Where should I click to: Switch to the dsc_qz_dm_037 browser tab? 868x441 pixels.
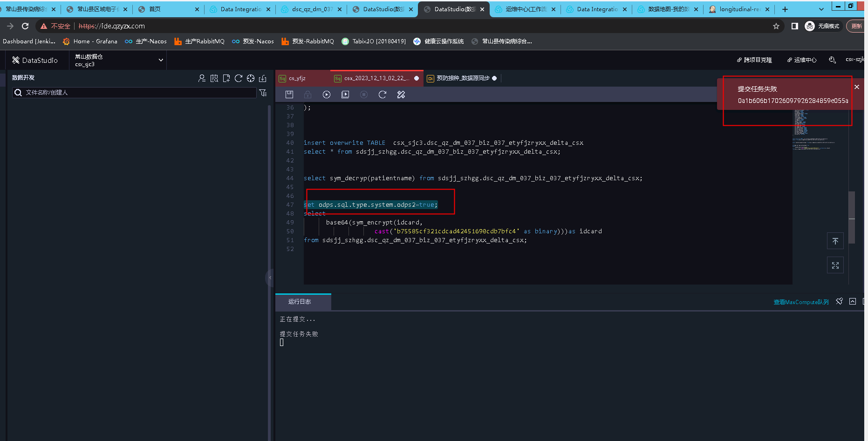pyautogui.click(x=311, y=9)
